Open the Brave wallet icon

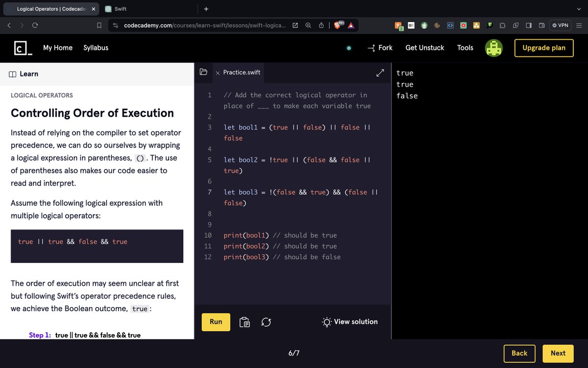click(x=541, y=25)
